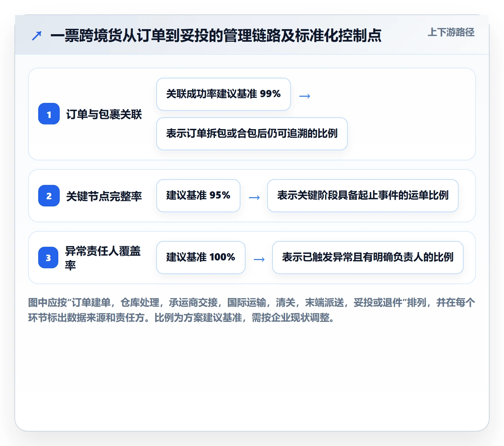Click the diagonal arrow icon beside the title
Image resolution: width=504 pixels, height=446 pixels.
pyautogui.click(x=37, y=36)
